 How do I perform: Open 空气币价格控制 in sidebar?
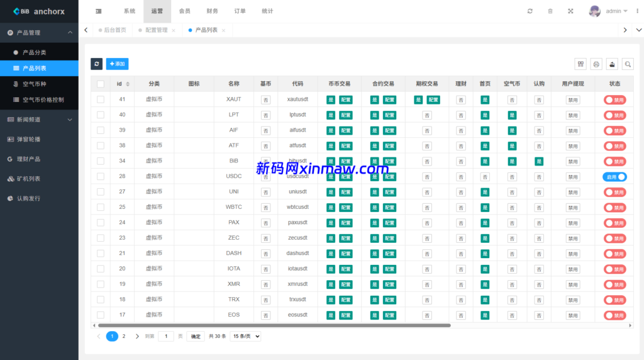coord(39,99)
